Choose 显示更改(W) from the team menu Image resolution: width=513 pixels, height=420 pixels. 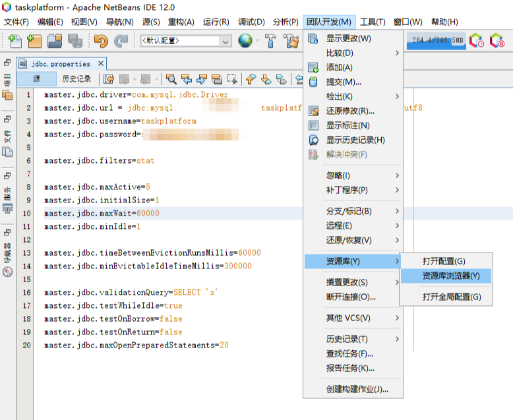(x=353, y=39)
